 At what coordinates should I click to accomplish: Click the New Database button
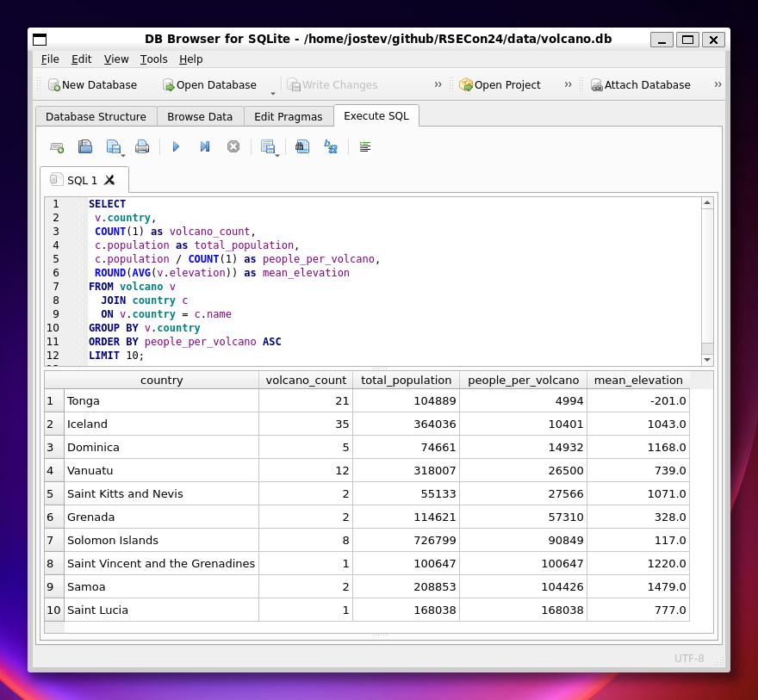point(92,85)
